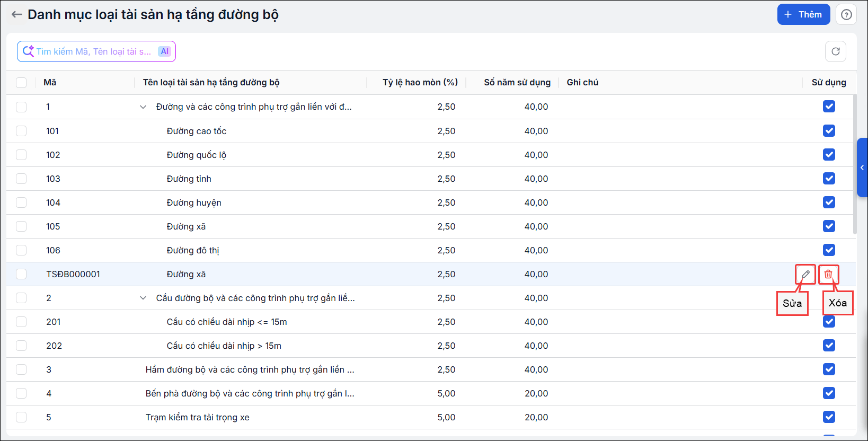The width and height of the screenshot is (868, 441).
Task: Select Cầu có chiều dài nhịp > 15m
Action: pos(431,346)
